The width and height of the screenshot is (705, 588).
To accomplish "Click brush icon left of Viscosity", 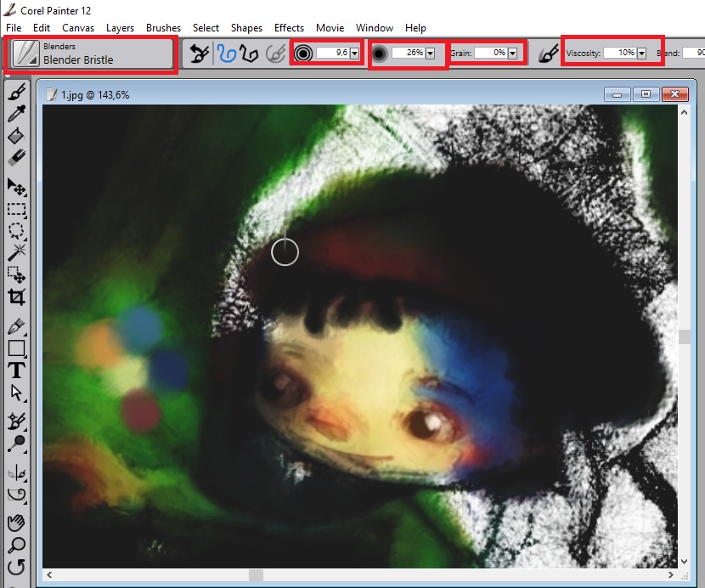I will click(x=549, y=54).
